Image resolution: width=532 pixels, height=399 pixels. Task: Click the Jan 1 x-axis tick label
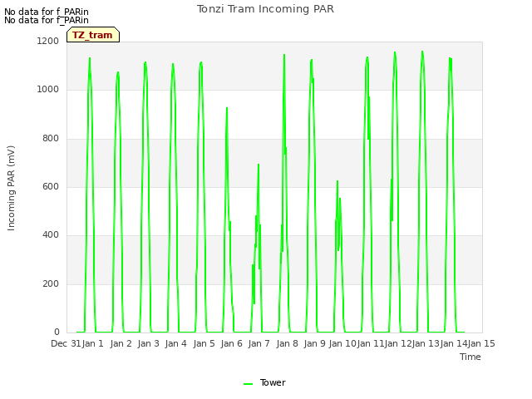point(92,343)
